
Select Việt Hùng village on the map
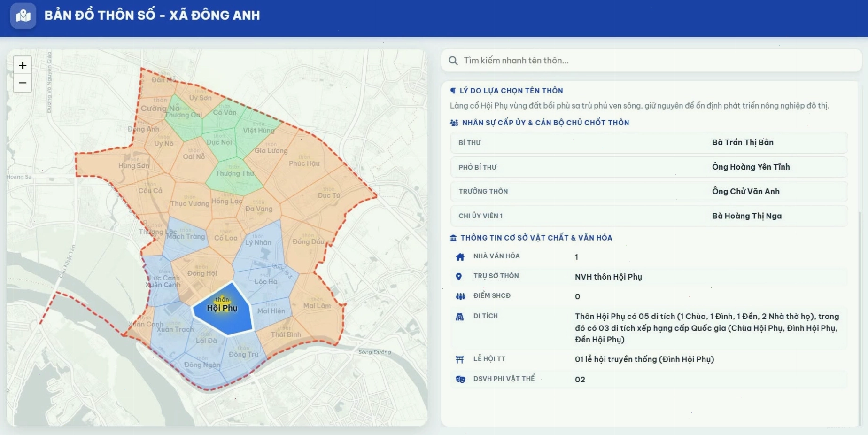point(259,131)
